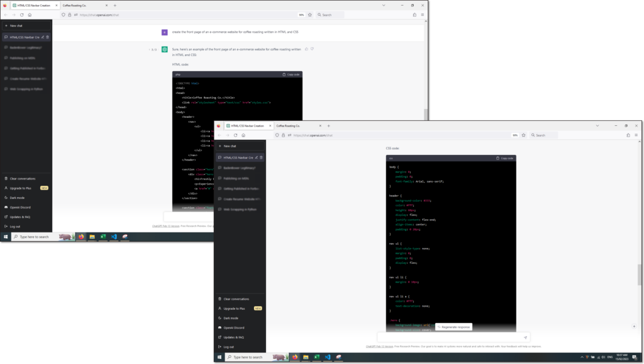Copy code from the php code block
Screen dimensions: 644x364
click(x=291, y=74)
